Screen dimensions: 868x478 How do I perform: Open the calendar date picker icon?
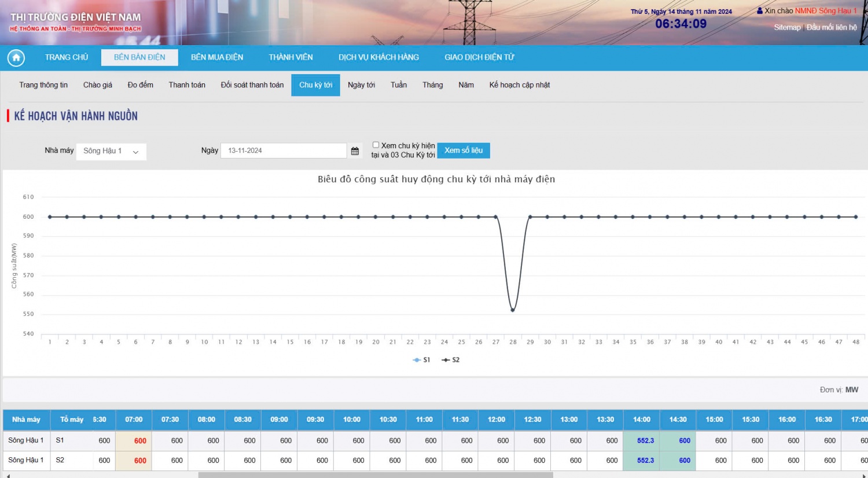click(355, 151)
